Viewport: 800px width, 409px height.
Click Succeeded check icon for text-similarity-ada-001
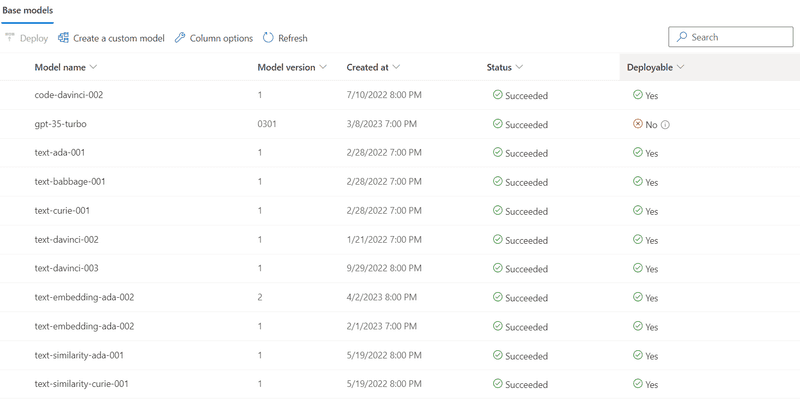point(497,355)
